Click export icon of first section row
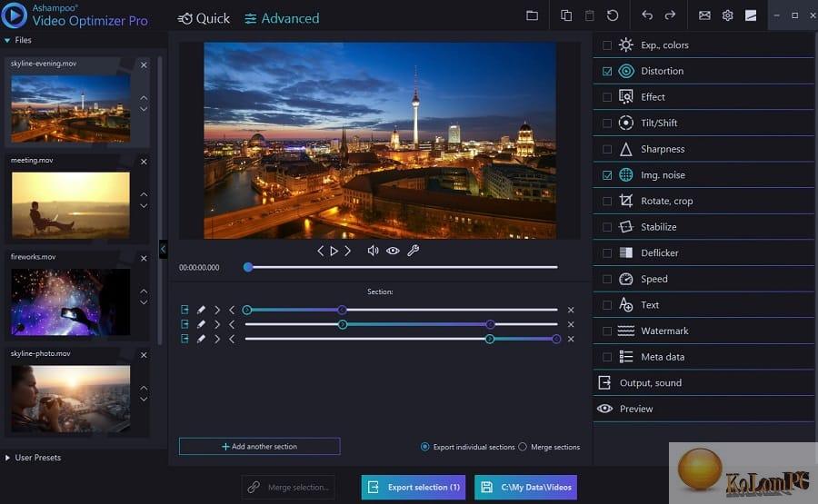Viewport: 818px width, 504px height. pos(185,310)
